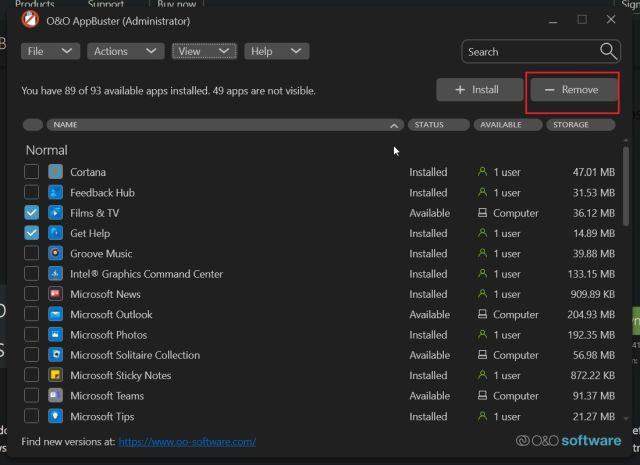Click the user icon in Cortana row
The image size is (640, 465).
tap(482, 171)
